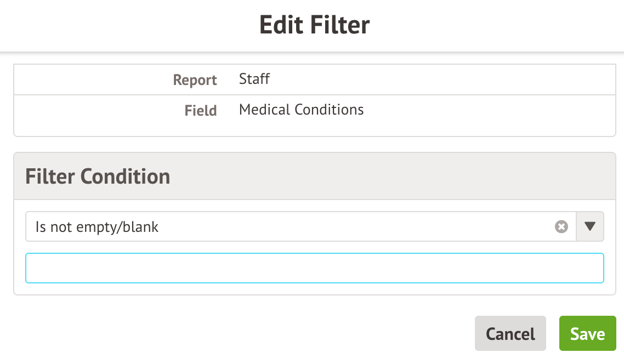Click the circled x clear icon
This screenshot has height=364, width=624.
coord(561,226)
